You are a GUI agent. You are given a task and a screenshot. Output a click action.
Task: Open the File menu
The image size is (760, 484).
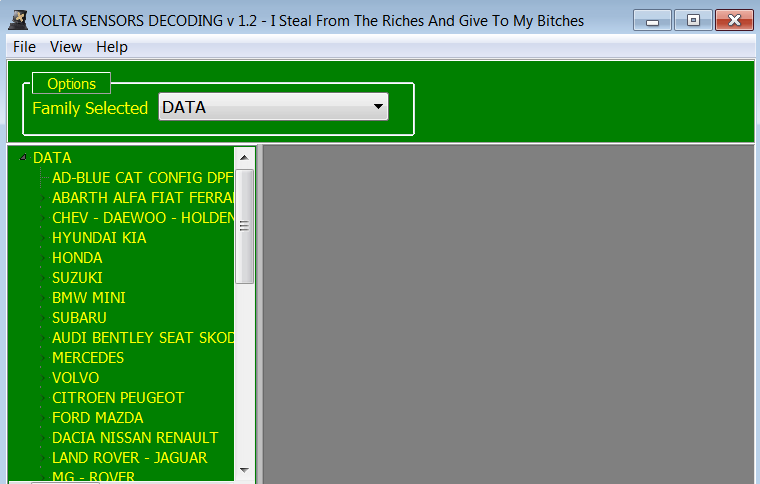point(24,47)
